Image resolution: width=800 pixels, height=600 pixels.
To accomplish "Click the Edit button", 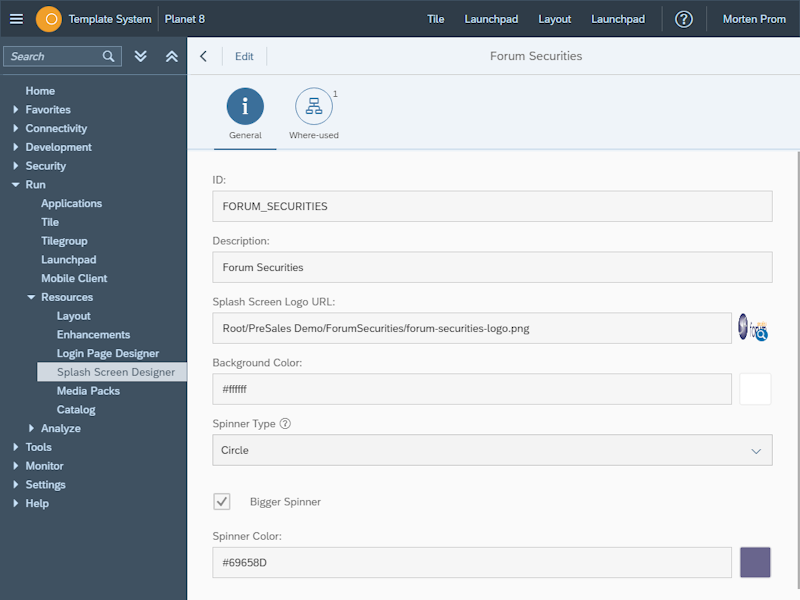I will tap(244, 56).
